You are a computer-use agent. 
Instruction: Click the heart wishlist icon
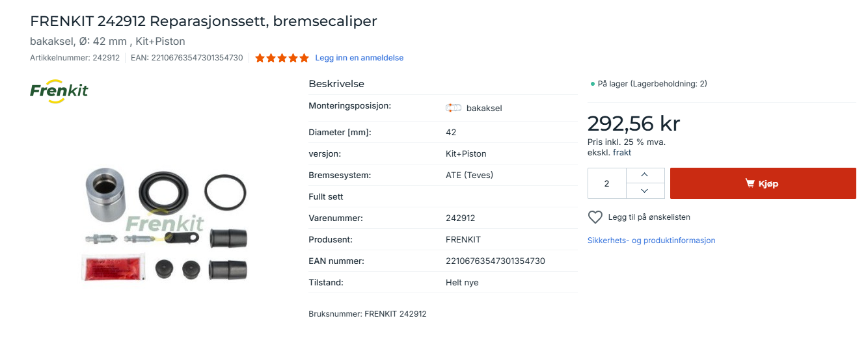coord(595,217)
